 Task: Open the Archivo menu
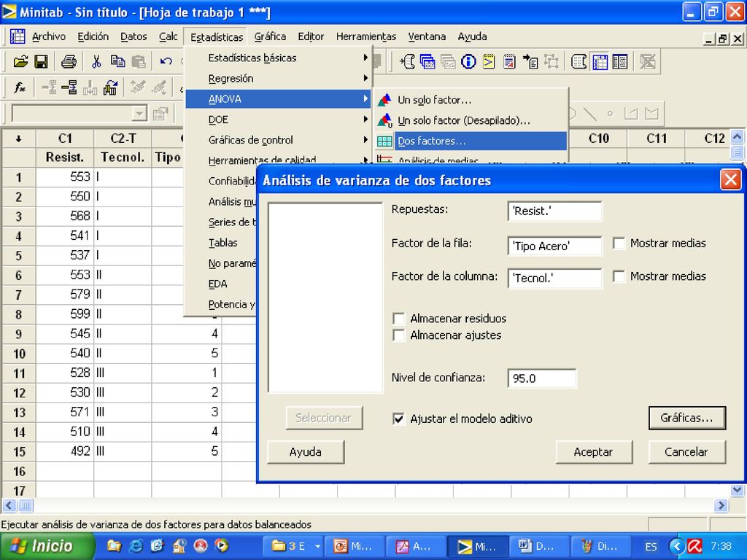tap(49, 36)
